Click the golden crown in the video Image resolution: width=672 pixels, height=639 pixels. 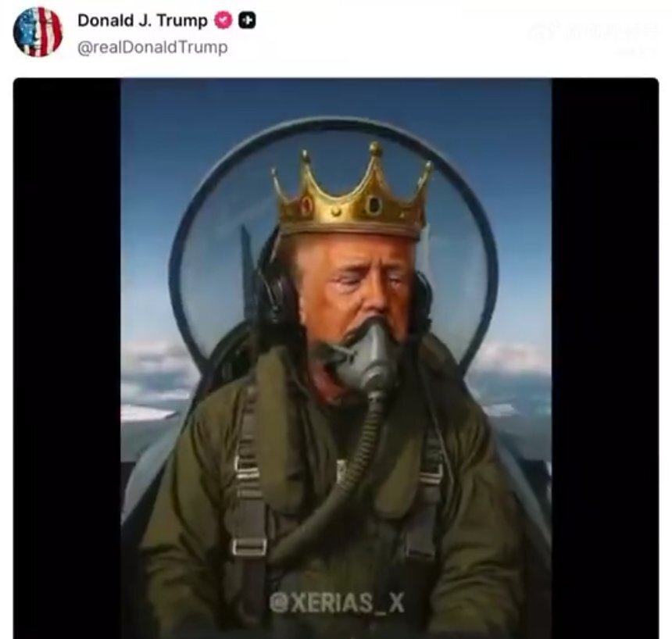352,193
